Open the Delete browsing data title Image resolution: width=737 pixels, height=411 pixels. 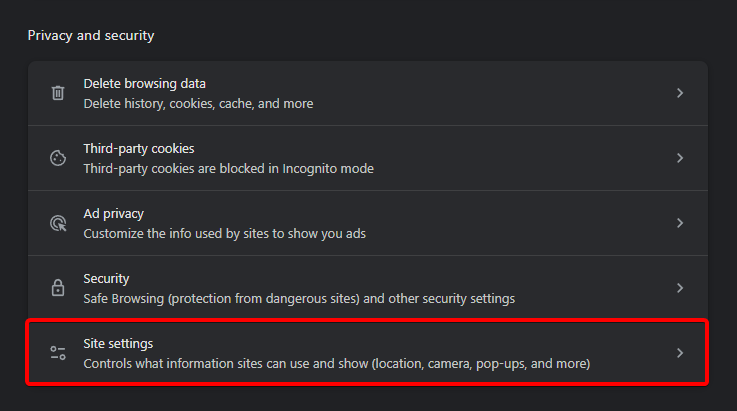click(x=144, y=84)
